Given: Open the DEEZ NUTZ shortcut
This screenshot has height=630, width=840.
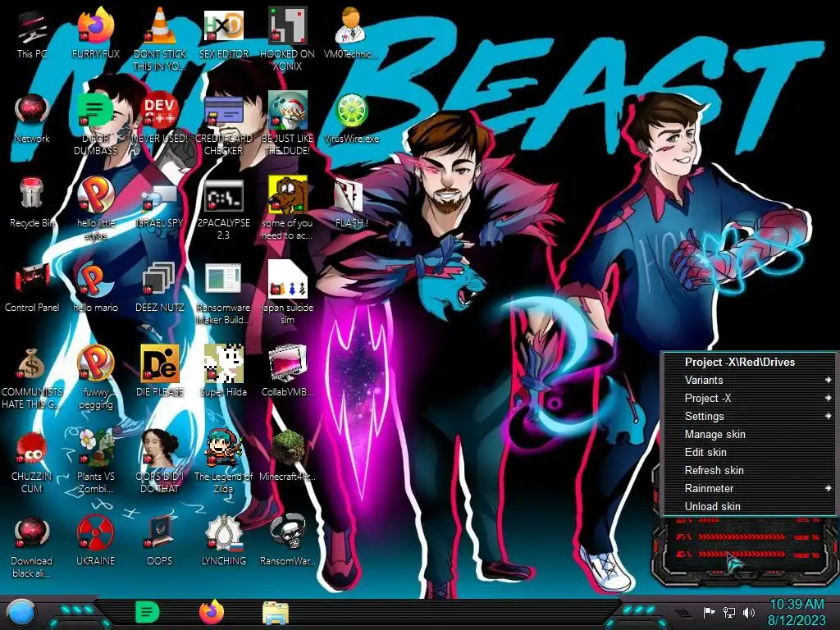Looking at the screenshot, I should pos(159,288).
